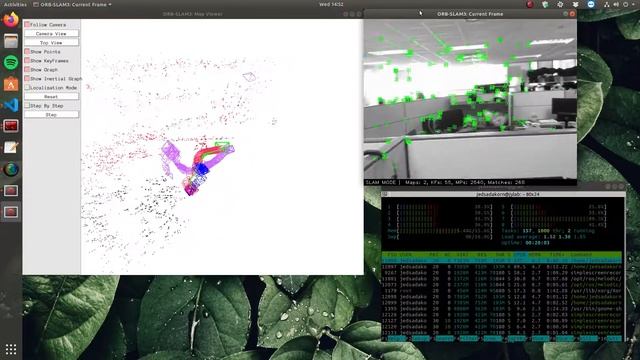Enable the Step By Step checkbox
640x360 pixels.
tap(27, 106)
